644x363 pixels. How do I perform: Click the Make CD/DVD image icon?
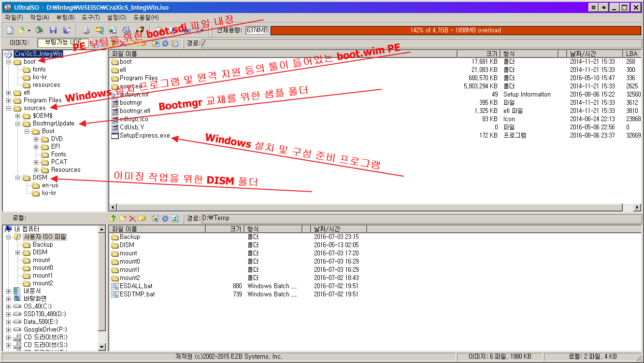point(86,30)
